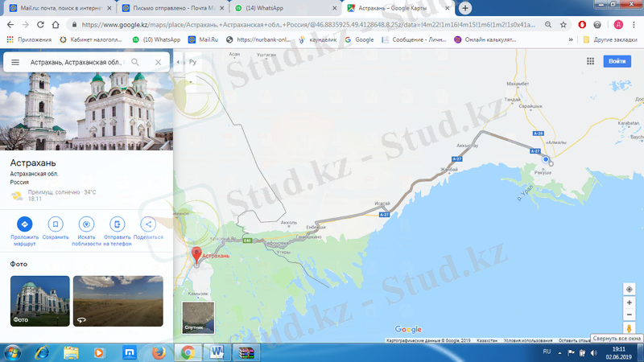This screenshot has width=644, height=362.
Task: Click the browser Home button
Action: pyautogui.click(x=56, y=25)
